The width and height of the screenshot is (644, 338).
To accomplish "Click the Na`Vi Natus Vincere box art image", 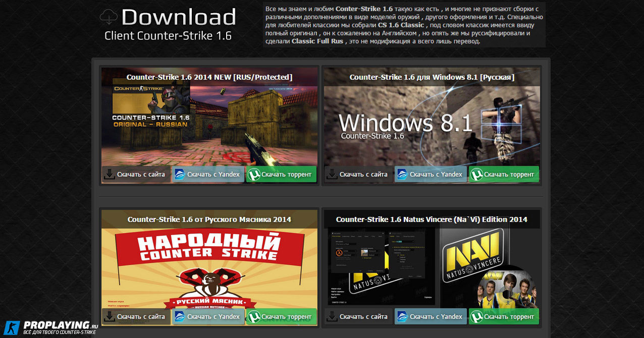I will pyautogui.click(x=432, y=267).
